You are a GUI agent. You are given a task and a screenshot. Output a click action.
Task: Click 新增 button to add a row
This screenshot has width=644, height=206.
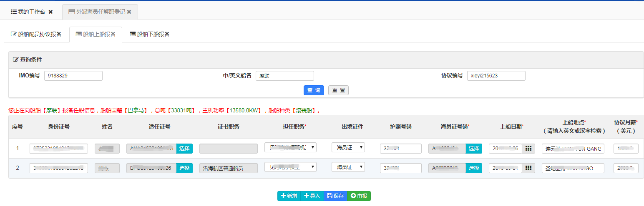point(289,196)
